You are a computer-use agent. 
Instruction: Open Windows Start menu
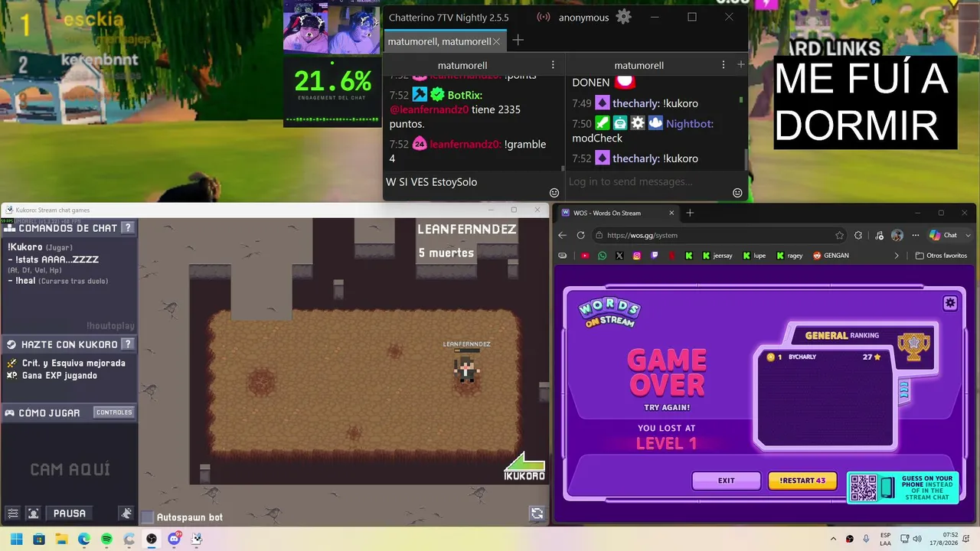pyautogui.click(x=16, y=539)
